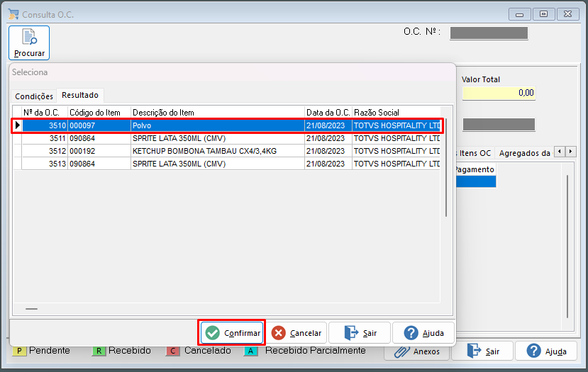Image resolution: width=588 pixels, height=372 pixels.
Task: Click the Valor Total field showing 0,00
Action: coord(499,93)
